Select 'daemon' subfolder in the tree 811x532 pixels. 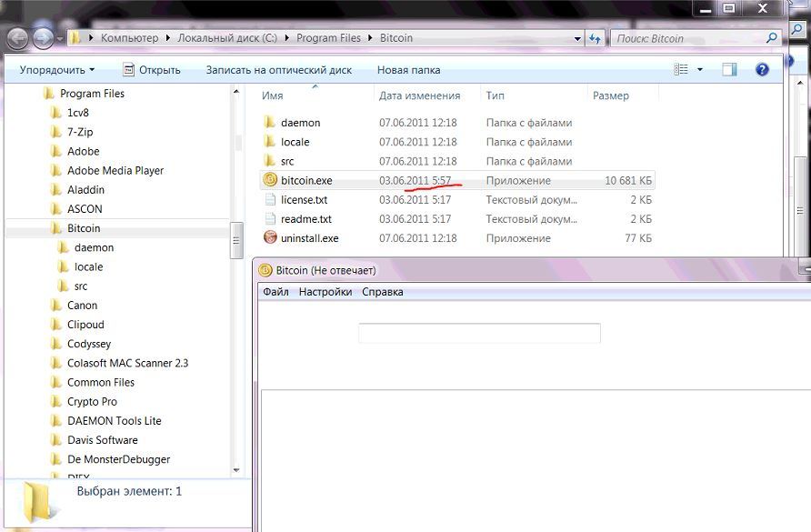(94, 247)
